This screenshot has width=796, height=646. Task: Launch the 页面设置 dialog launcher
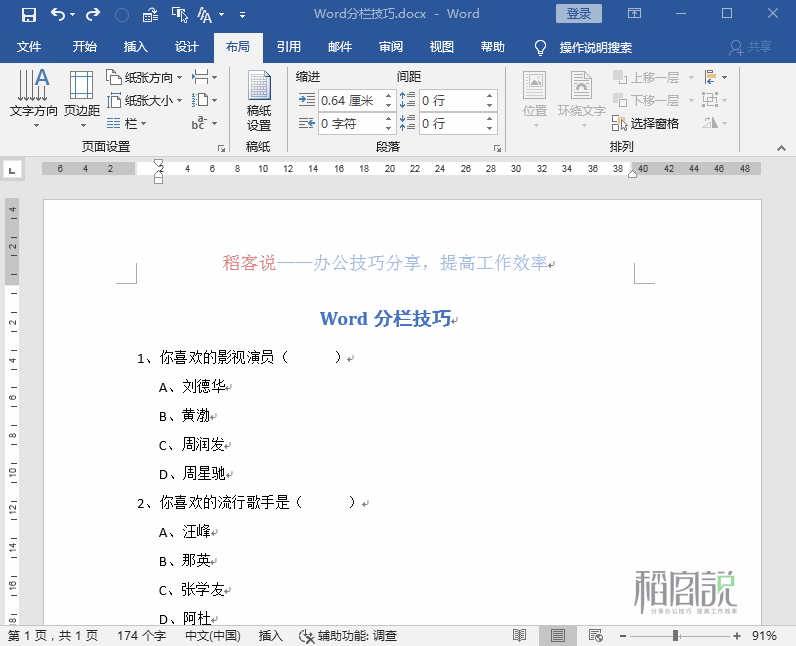coord(221,148)
